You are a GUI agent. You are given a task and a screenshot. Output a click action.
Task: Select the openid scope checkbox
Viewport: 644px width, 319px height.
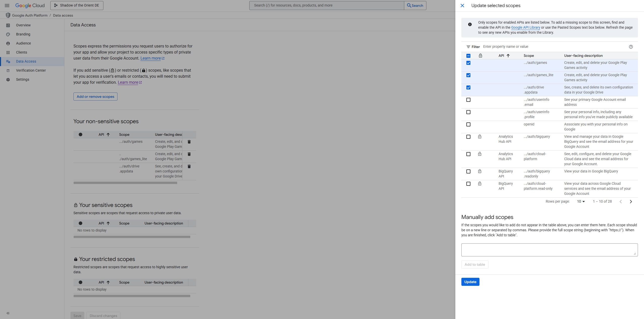[468, 124]
